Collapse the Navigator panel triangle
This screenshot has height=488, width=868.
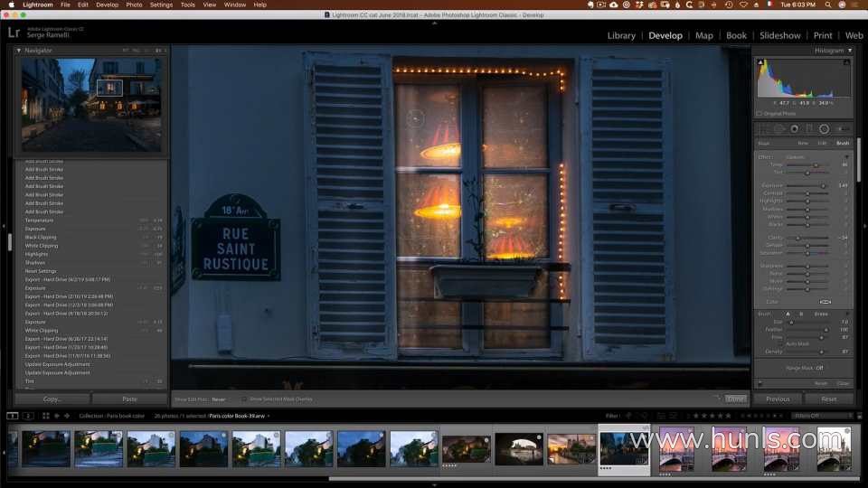pos(19,51)
